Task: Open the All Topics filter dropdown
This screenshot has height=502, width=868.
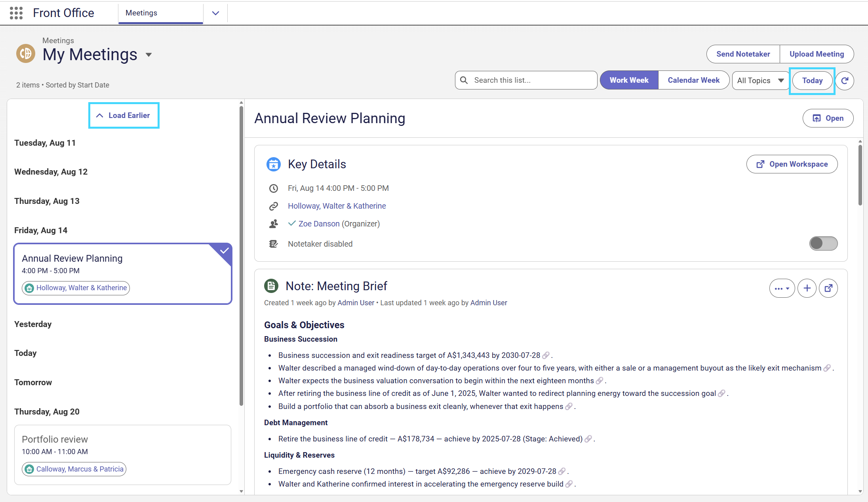Action: (760, 80)
